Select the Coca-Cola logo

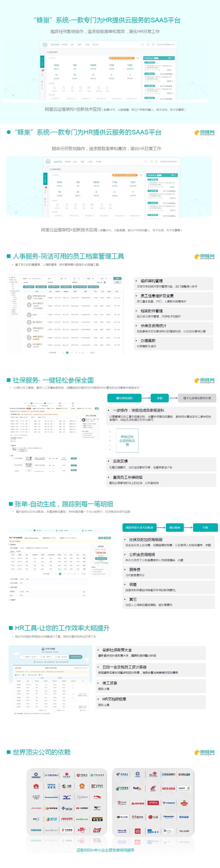169,788
